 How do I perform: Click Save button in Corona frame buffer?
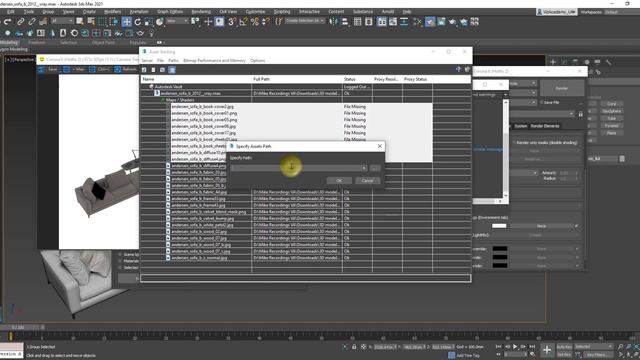(x=49, y=69)
